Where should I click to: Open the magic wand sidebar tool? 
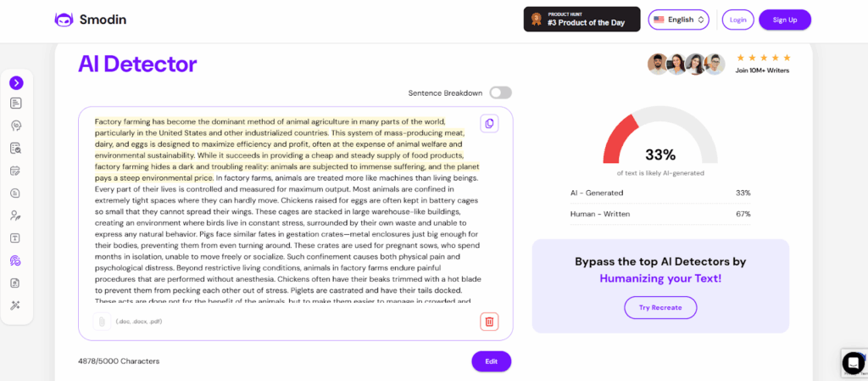point(16,305)
